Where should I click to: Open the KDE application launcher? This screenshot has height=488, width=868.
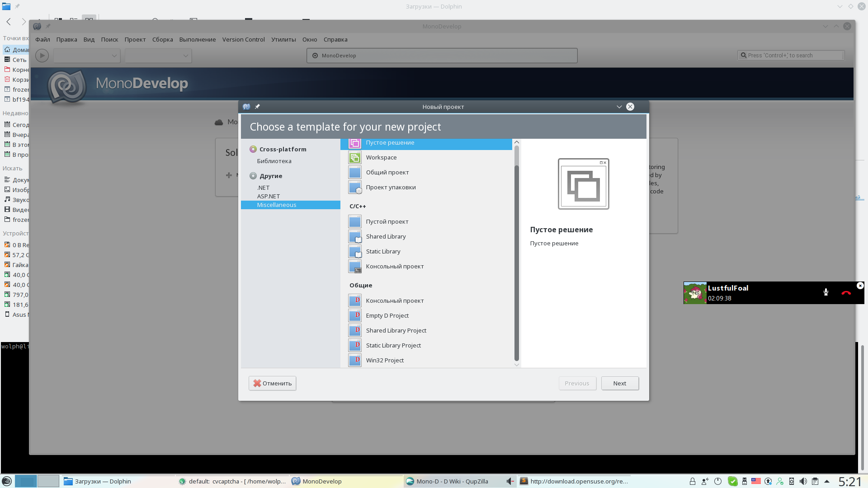[x=7, y=481]
